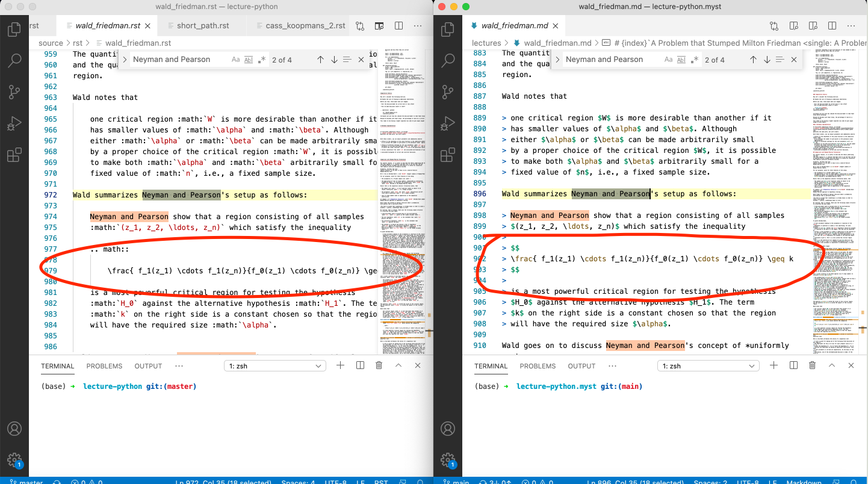Go to next match in wald_friedman.md find bar

[767, 60]
